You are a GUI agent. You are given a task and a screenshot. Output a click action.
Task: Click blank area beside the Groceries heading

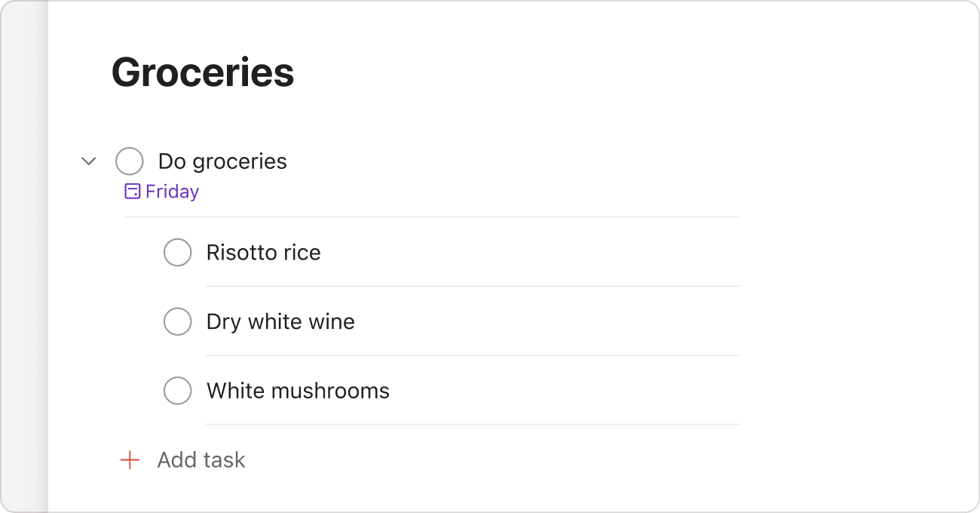pyautogui.click(x=603, y=72)
